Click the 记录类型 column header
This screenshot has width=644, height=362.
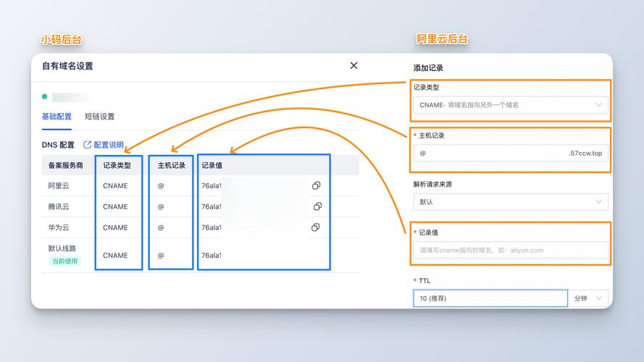(x=117, y=165)
